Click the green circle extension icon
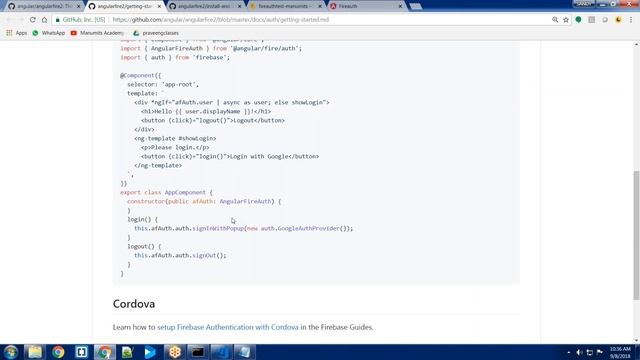This screenshot has width=640, height=360. pyautogui.click(x=578, y=20)
